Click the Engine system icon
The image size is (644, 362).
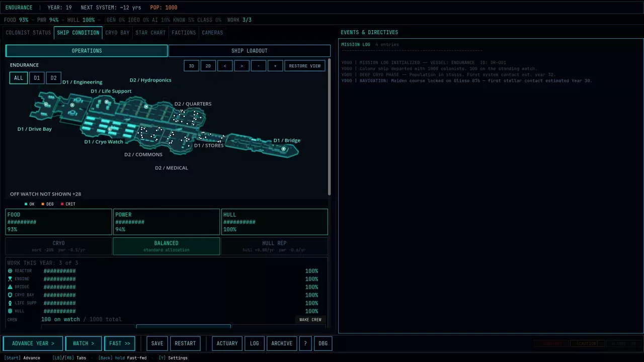10,279
